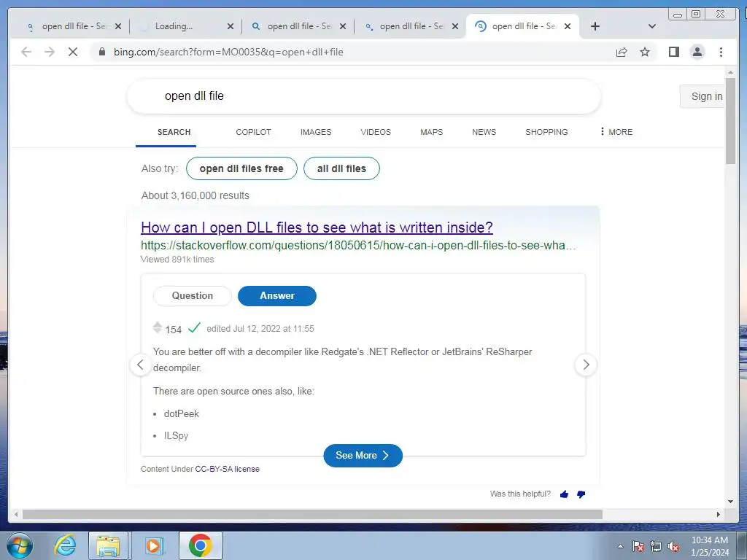Select the SEARCH tab
Viewport: 747px width, 560px height.
point(174,132)
